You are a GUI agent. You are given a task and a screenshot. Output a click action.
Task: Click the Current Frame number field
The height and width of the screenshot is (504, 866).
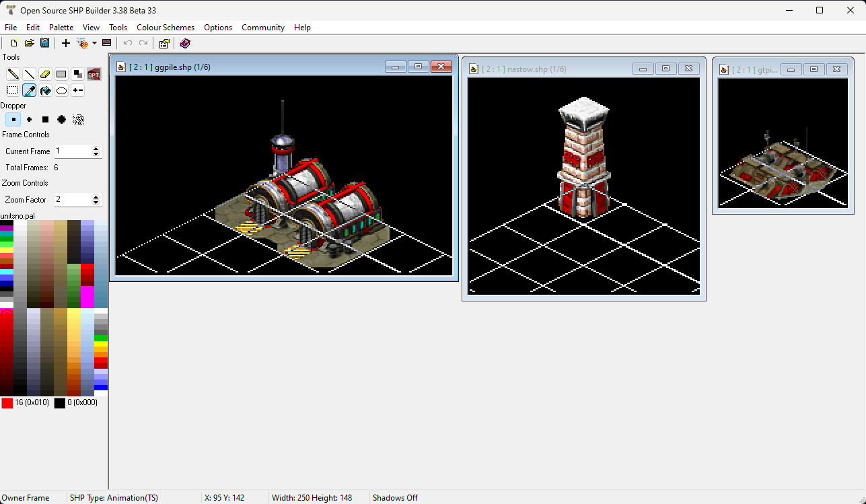point(73,151)
